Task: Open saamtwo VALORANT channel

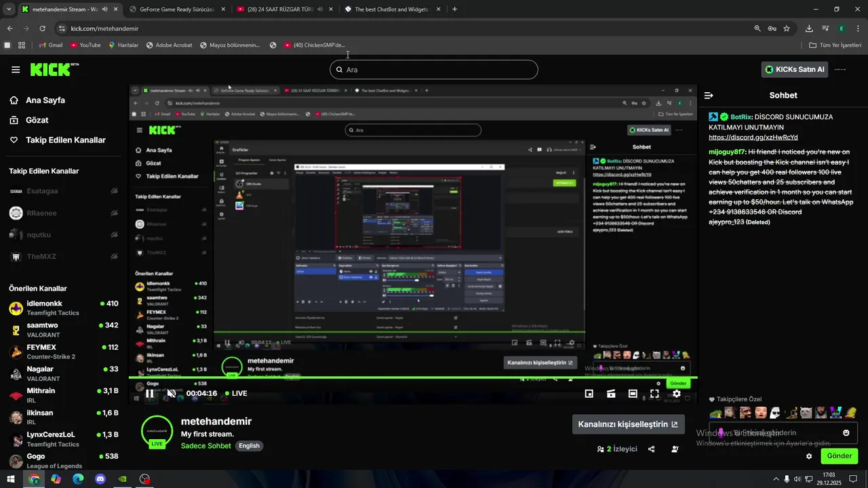Action: (x=64, y=329)
